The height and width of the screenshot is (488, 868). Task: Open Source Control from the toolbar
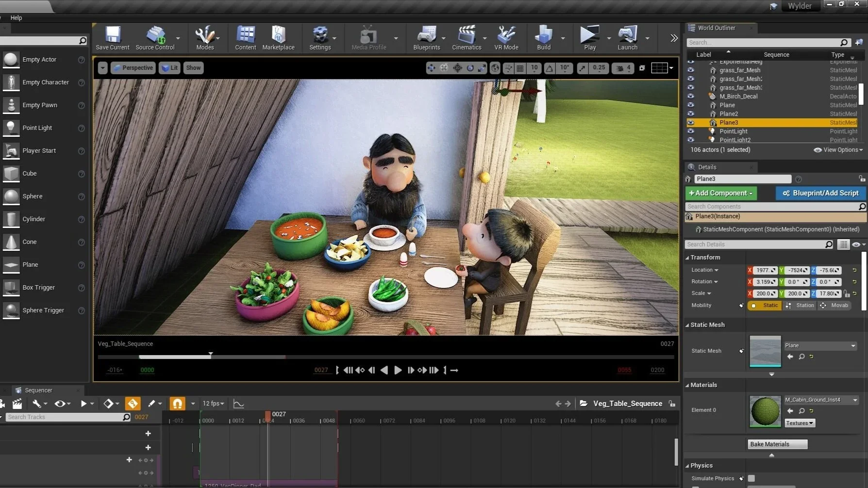155,38
